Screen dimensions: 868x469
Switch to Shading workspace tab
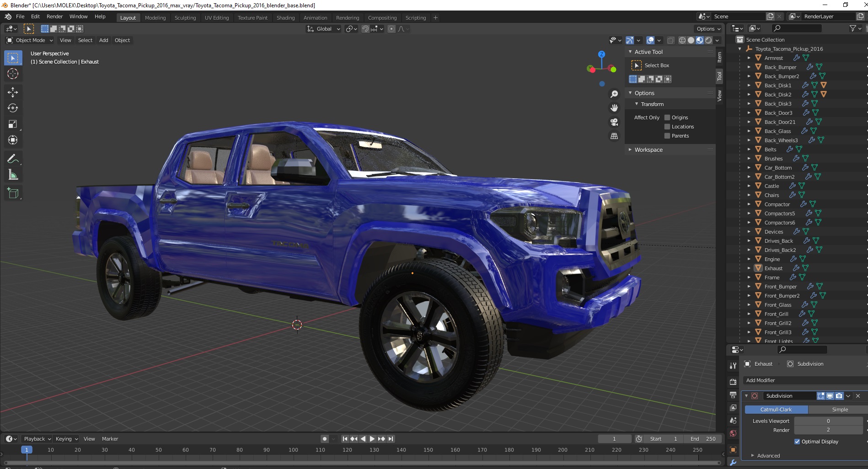point(285,18)
